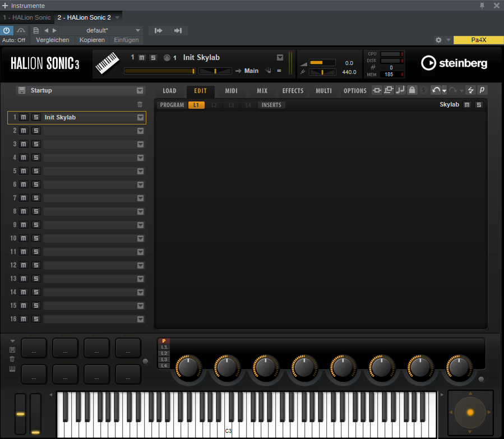Screen dimensions: 504x439
Task: Click the PROGRAM sub-page button
Action: [172, 105]
